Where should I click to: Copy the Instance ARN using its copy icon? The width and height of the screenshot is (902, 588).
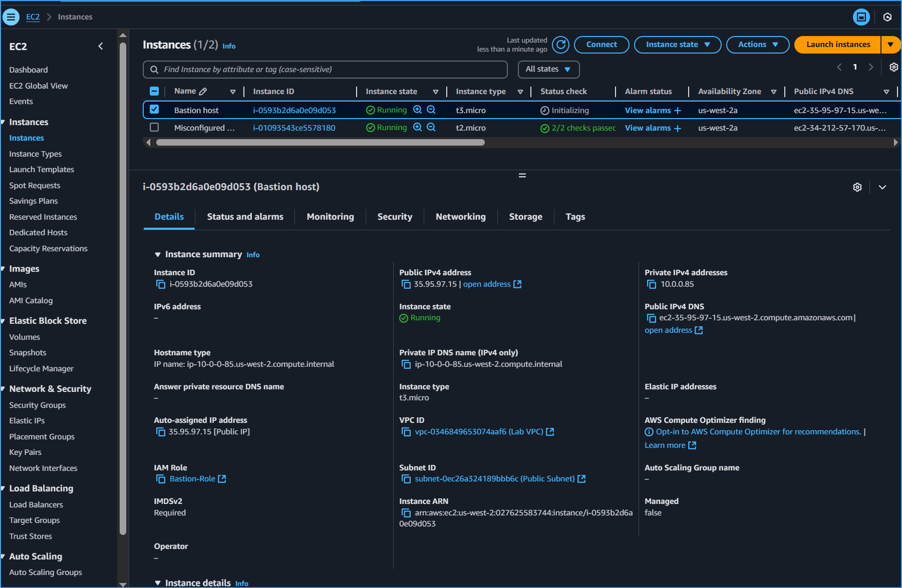point(406,512)
